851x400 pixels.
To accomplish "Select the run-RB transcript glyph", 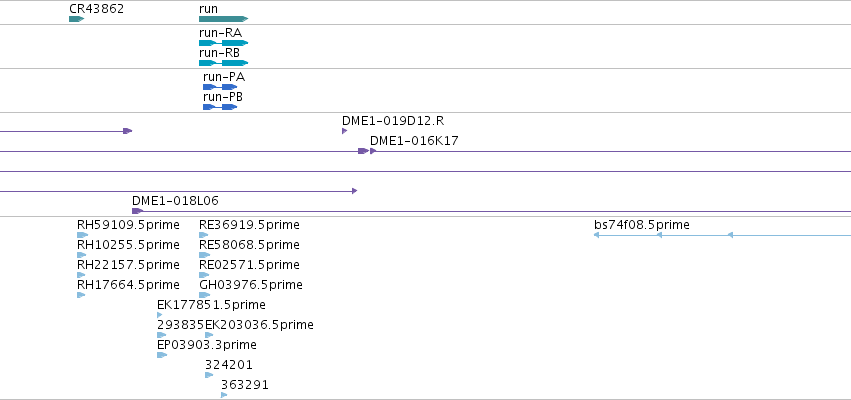I will point(224,63).
